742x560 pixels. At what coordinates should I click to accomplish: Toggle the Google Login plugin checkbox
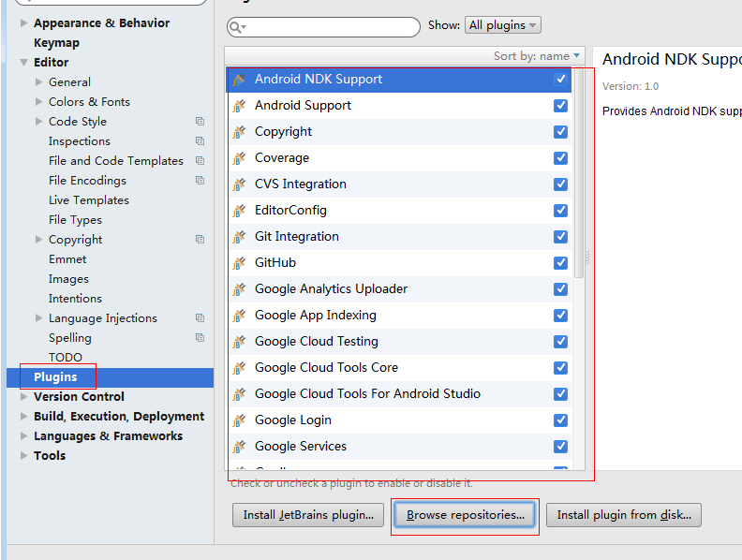pos(561,420)
